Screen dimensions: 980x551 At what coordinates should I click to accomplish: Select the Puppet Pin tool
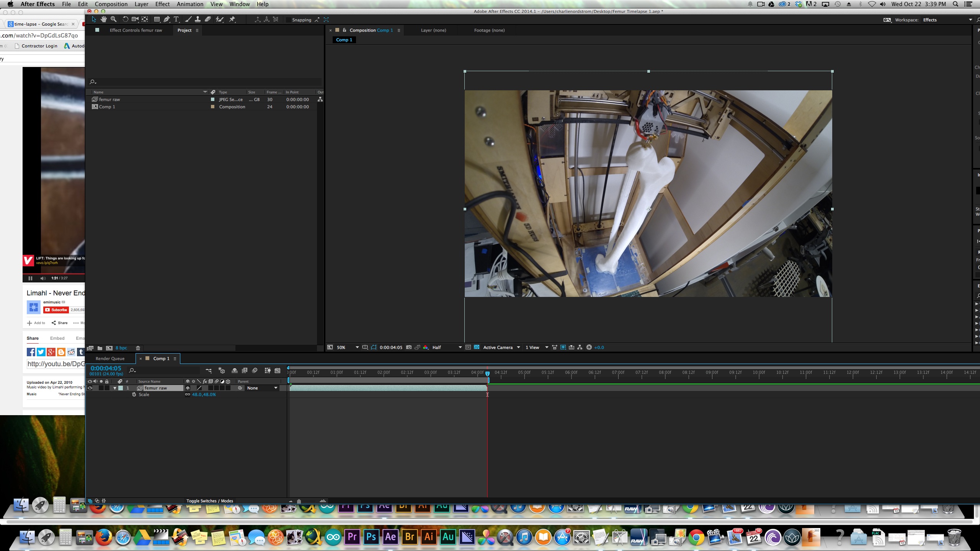pyautogui.click(x=232, y=20)
